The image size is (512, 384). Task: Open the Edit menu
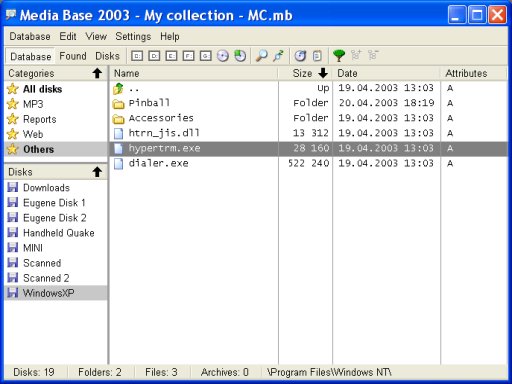coord(68,36)
